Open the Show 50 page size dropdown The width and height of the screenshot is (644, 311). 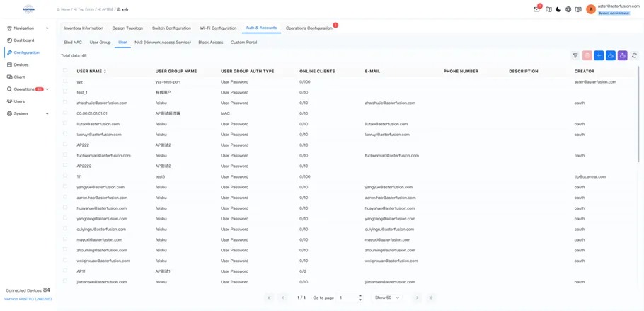387,298
